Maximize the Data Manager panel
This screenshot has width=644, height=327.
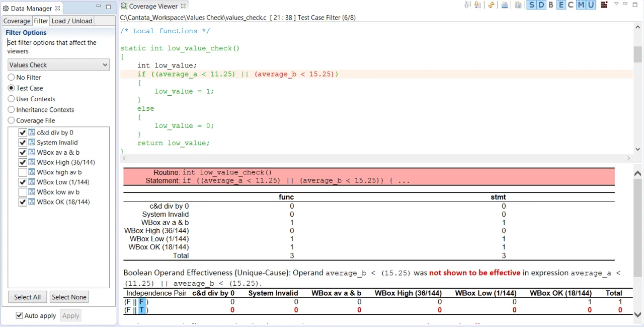point(108,8)
